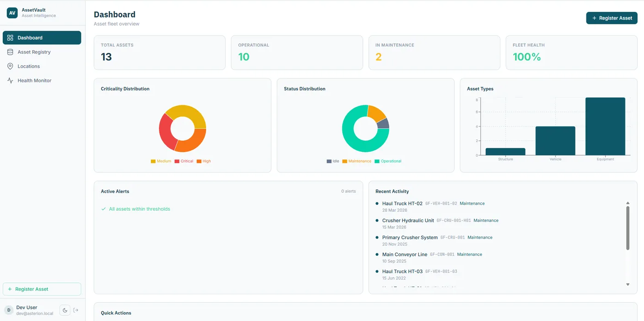Viewport: 644px width, 321px height.
Task: Click the plus icon in the sidebar Register Asset button
Action: 10,289
